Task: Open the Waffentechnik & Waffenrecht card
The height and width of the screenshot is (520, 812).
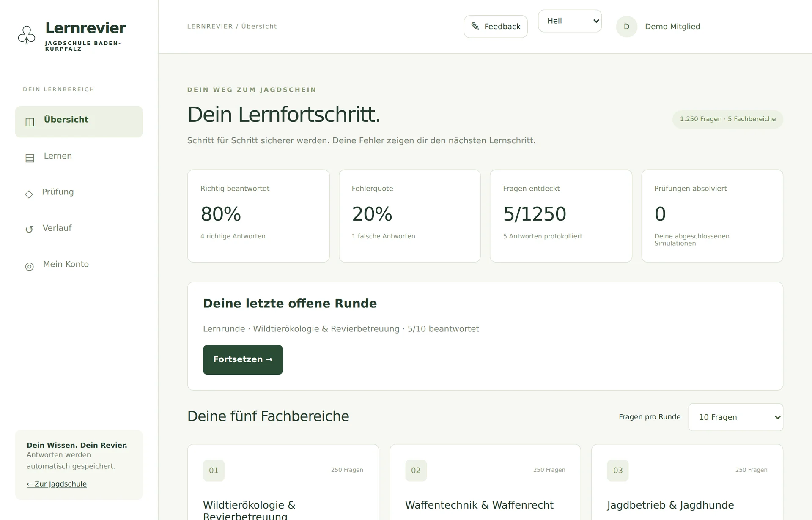Action: 485,482
